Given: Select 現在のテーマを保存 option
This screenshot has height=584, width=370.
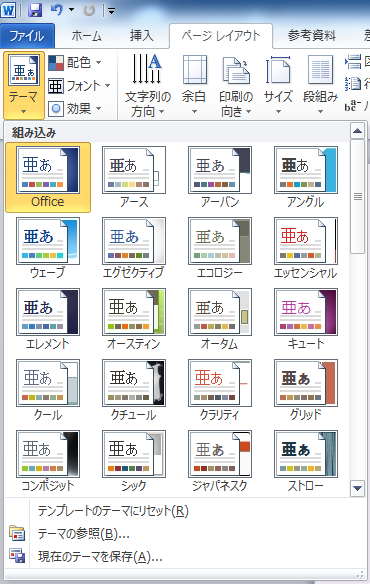Looking at the screenshot, I should [100, 556].
